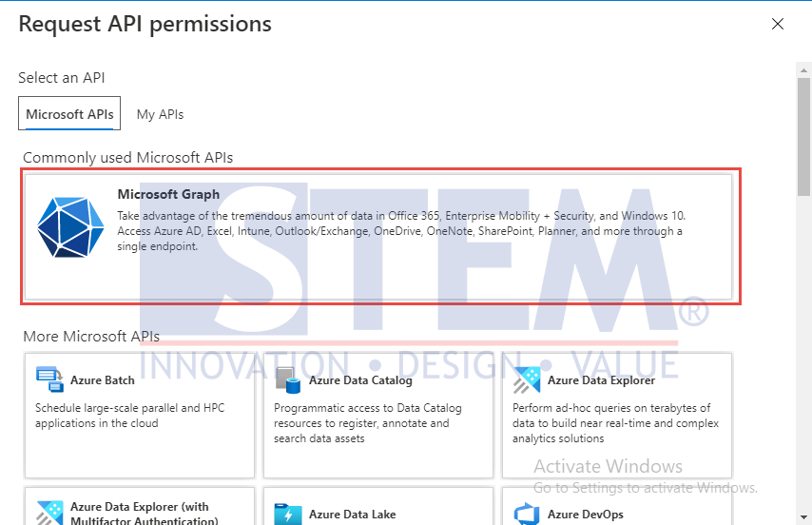Open the Azure Data Catalog API title
The width and height of the screenshot is (812, 525).
(360, 380)
